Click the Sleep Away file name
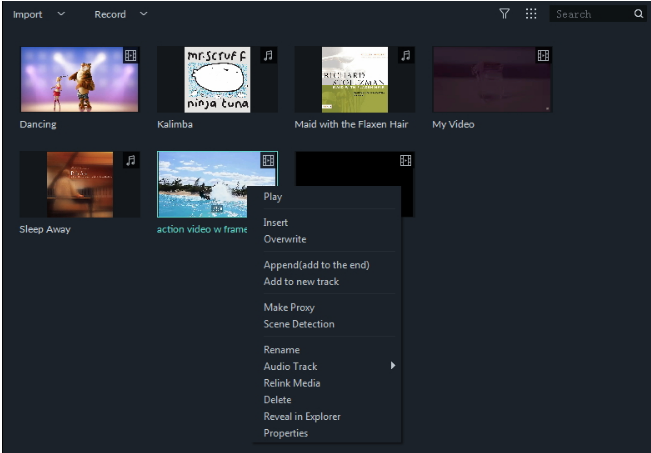The image size is (651, 453). point(45,229)
